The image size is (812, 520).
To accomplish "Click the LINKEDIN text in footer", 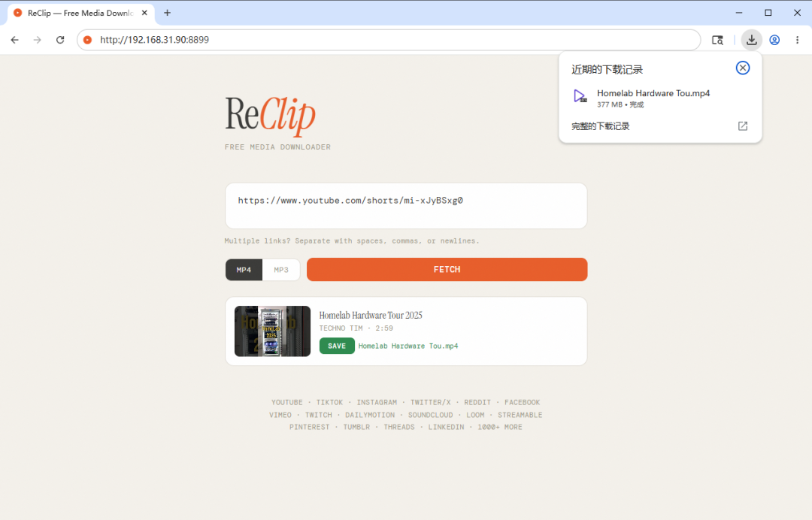I will pyautogui.click(x=446, y=427).
